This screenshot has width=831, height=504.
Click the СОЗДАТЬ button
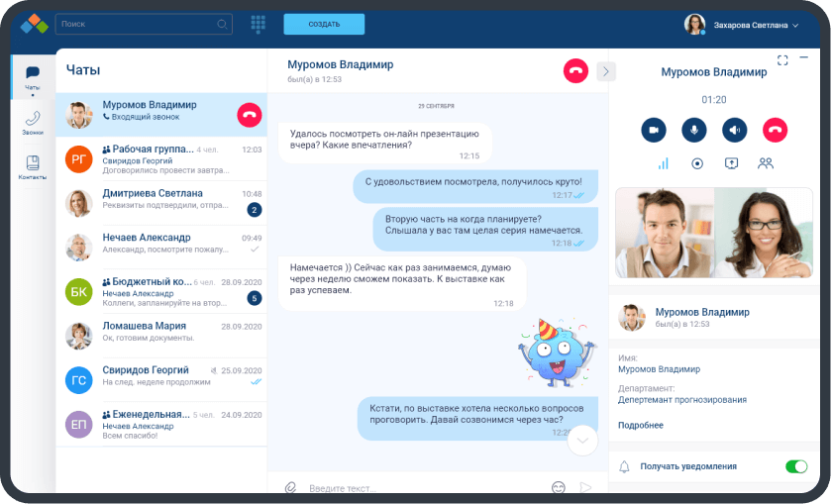pos(324,24)
